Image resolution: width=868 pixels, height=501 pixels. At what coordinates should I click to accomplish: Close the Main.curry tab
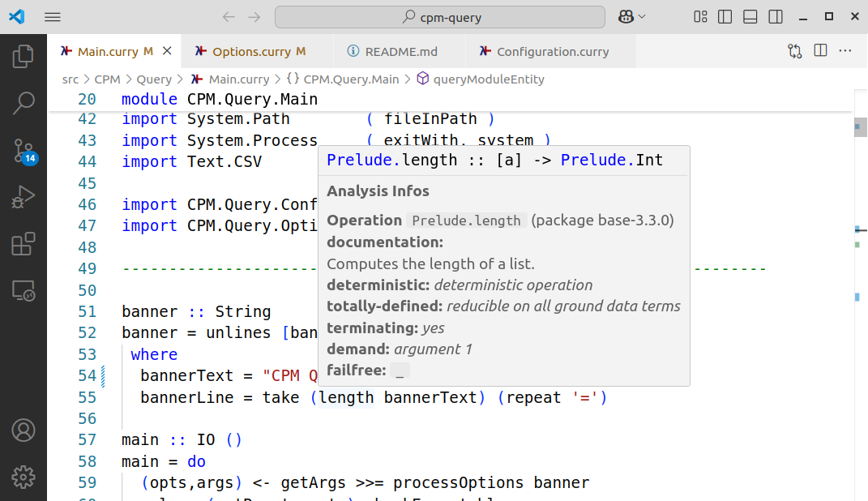pyautogui.click(x=167, y=51)
